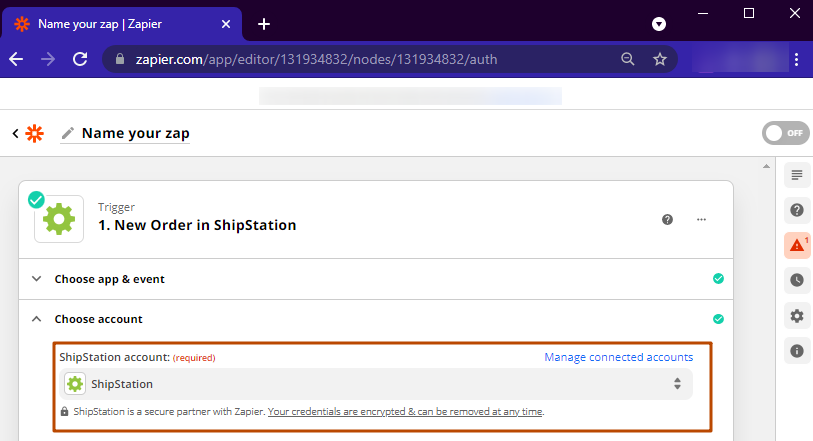Open zap settings gear in right sidebar
This screenshot has width=813, height=441.
(797, 316)
